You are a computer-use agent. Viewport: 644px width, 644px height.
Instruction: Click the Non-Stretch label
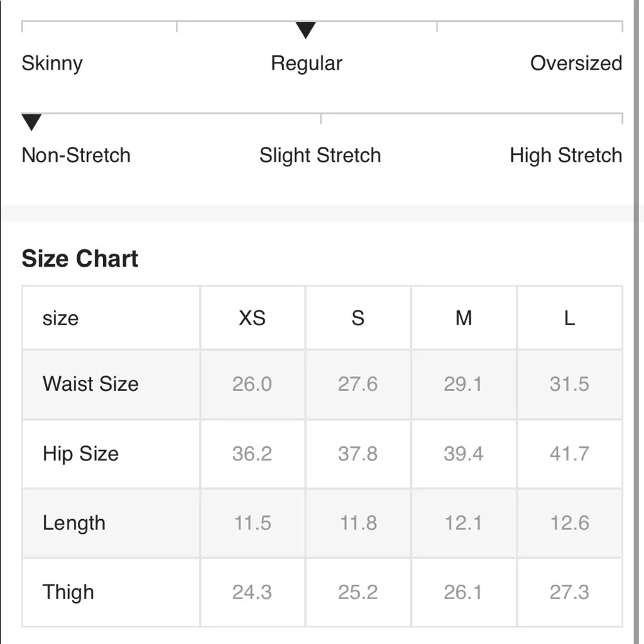(x=76, y=155)
